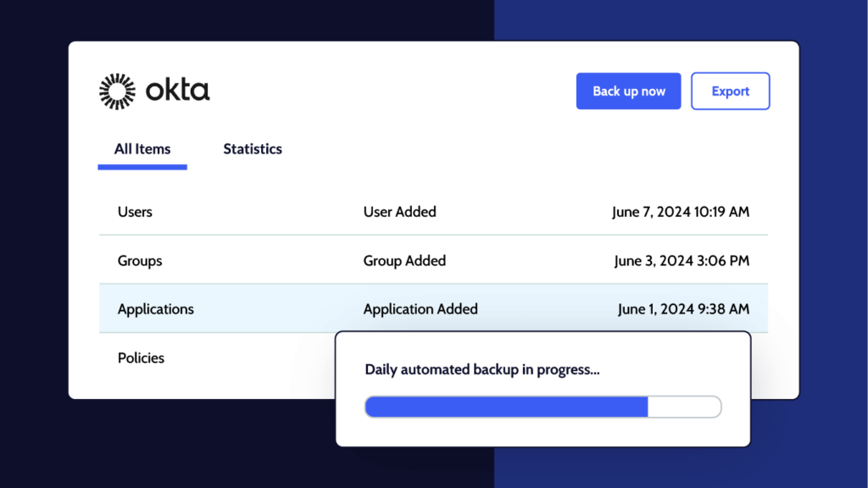Screen dimensions: 868x488
Task: Select the Groups row label
Action: (140, 261)
